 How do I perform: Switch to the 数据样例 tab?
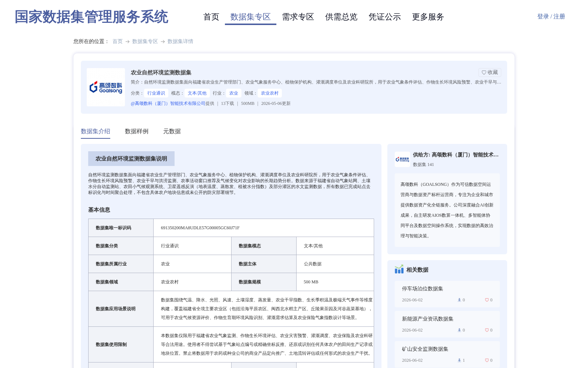coord(137,131)
